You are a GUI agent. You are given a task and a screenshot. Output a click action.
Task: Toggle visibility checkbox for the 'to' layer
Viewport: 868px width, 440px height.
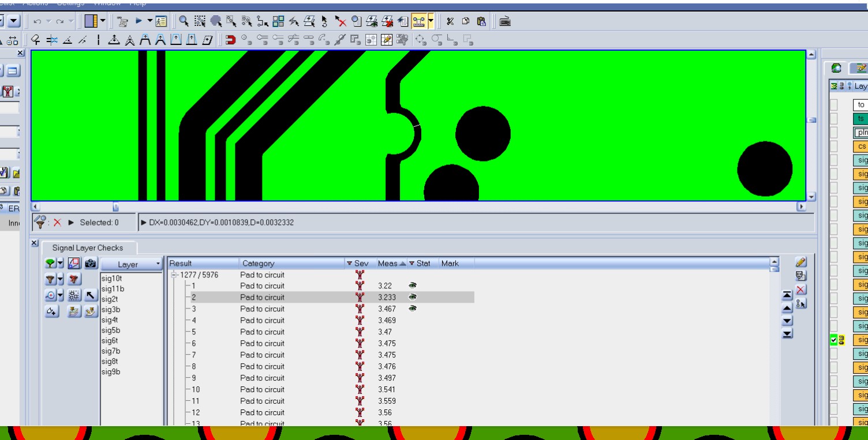tap(833, 104)
